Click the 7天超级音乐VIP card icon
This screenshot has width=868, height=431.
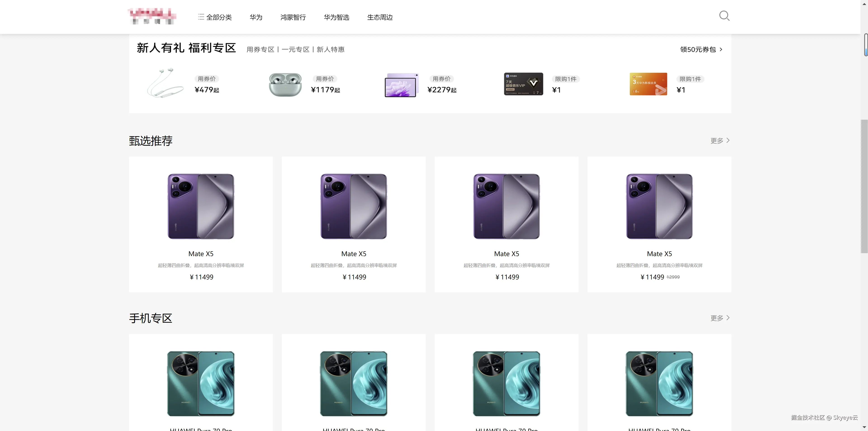point(523,84)
